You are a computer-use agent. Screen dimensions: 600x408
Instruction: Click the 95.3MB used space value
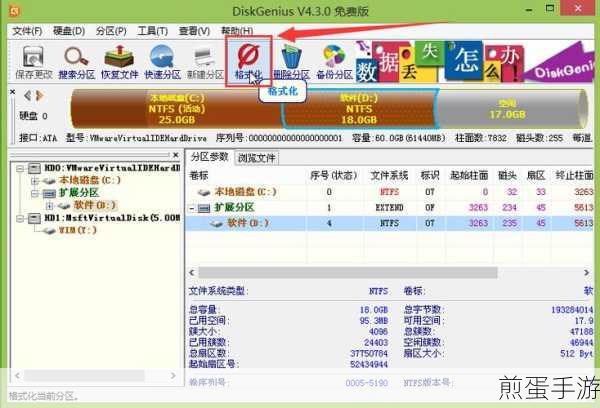[x=374, y=320]
